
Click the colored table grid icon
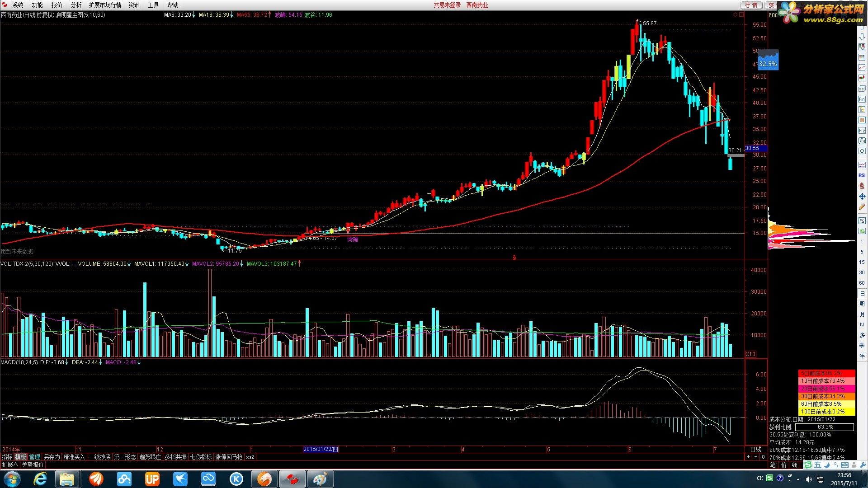862,57
